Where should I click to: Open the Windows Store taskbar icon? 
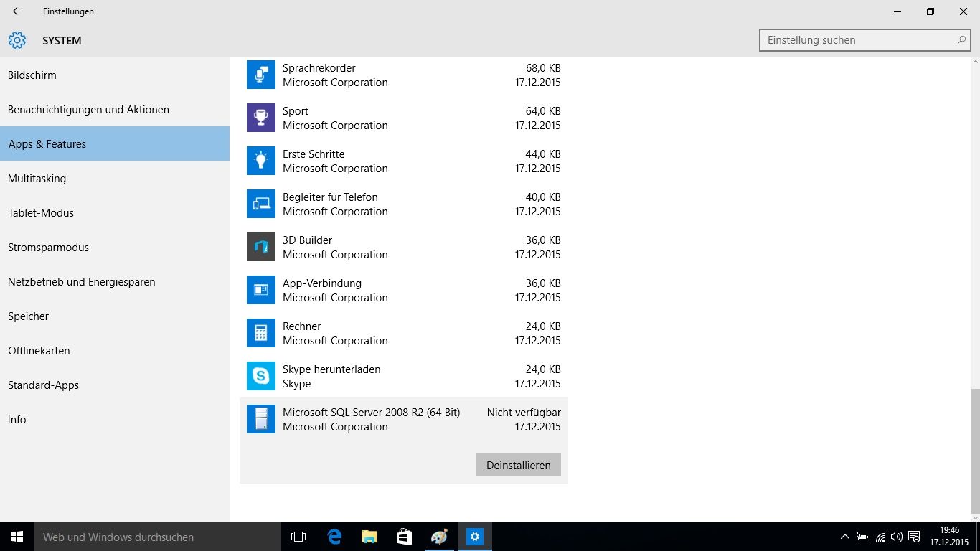point(405,537)
